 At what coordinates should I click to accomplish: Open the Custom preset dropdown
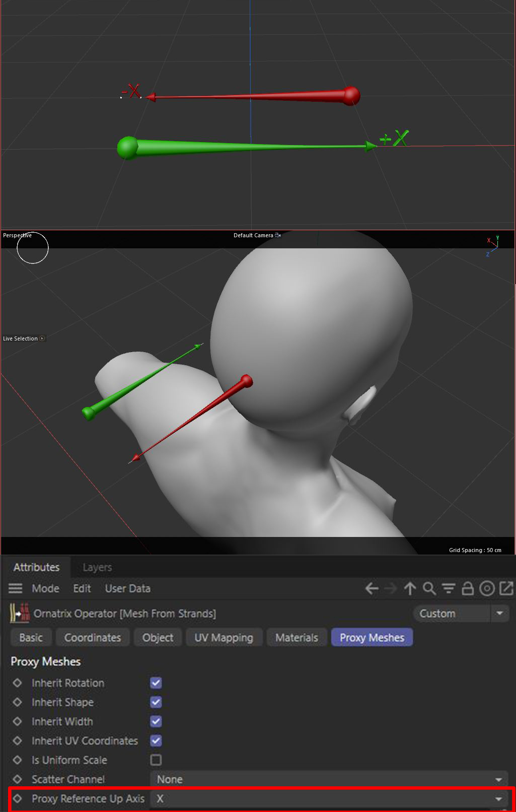coord(461,614)
